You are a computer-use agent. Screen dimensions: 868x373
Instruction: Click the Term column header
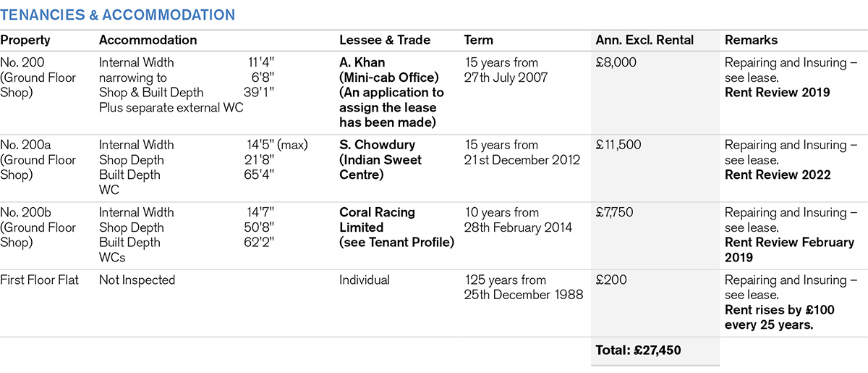click(x=479, y=41)
